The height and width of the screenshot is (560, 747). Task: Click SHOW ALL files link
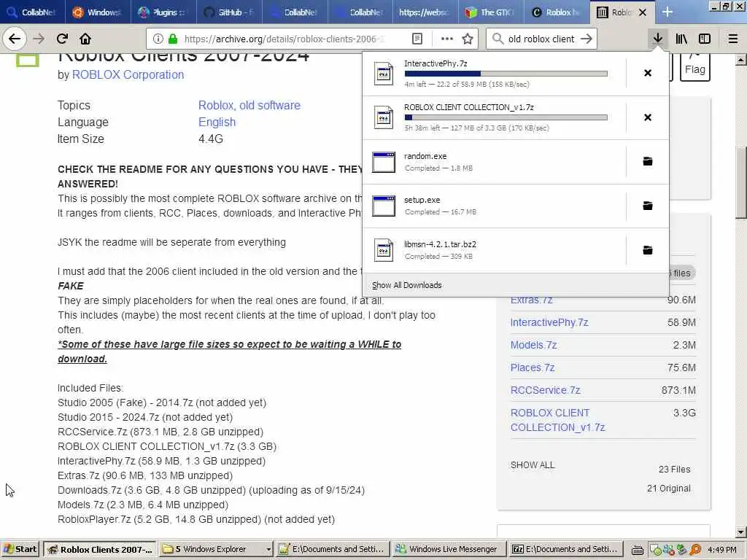point(533,465)
